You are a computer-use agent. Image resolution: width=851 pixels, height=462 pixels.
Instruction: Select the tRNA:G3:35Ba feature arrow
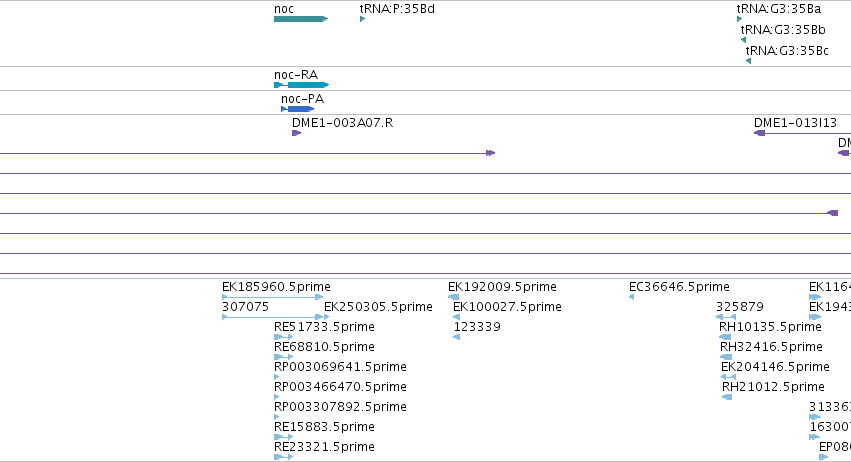(x=739, y=19)
